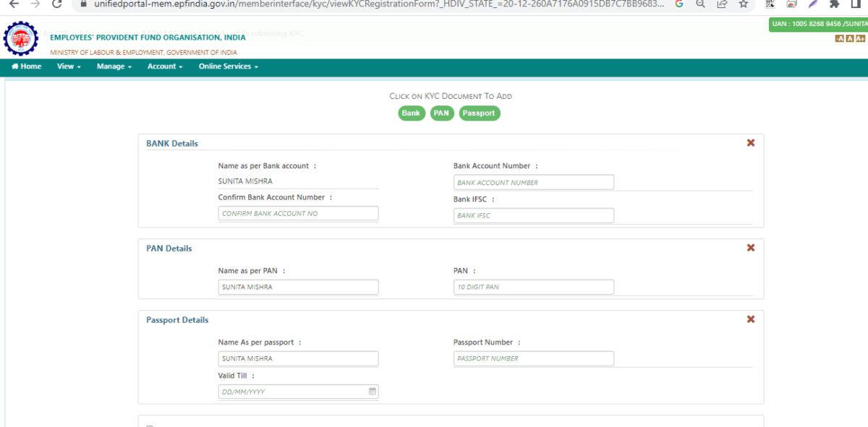Click the Bank button to add KYC document

point(411,113)
